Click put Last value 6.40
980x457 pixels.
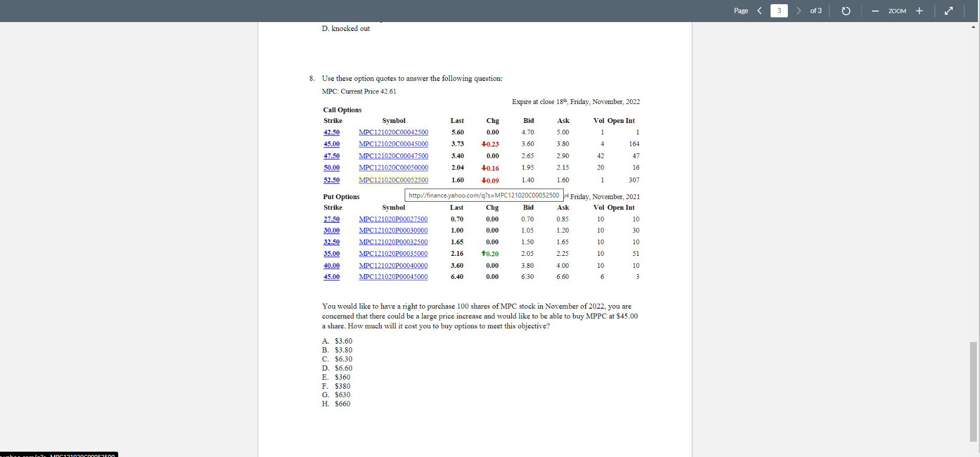click(x=457, y=277)
